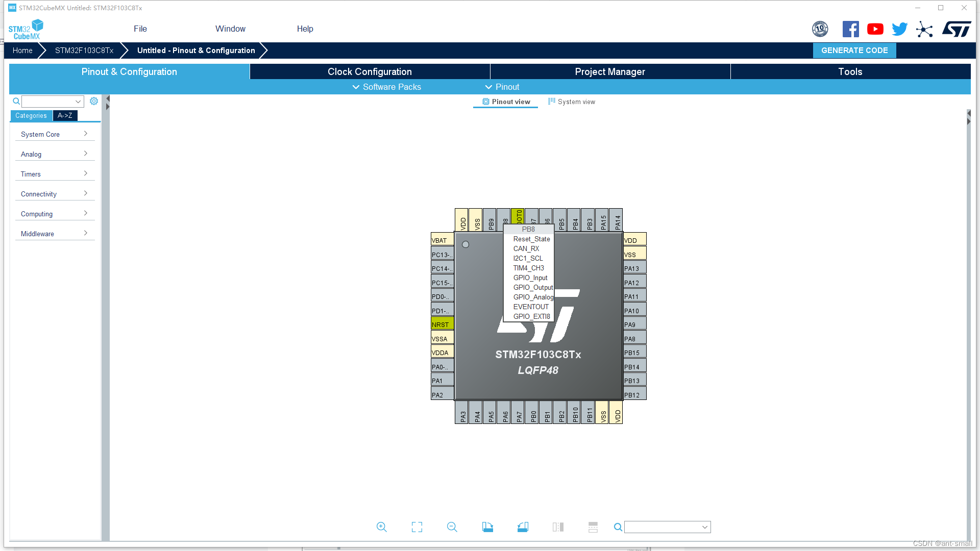Open the Pinout dropdown menu
Screen dimensions: 980x551
point(502,87)
